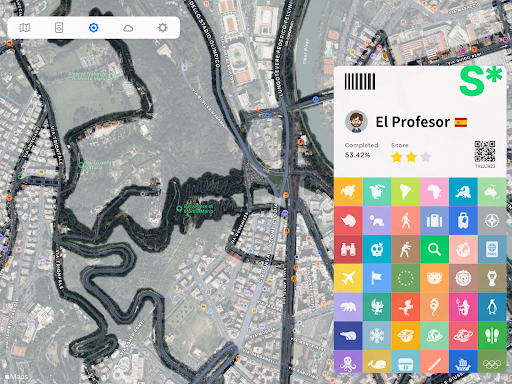Screen dimensions: 512x384
Task: Open the cloud sync icon
Action: tap(128, 28)
